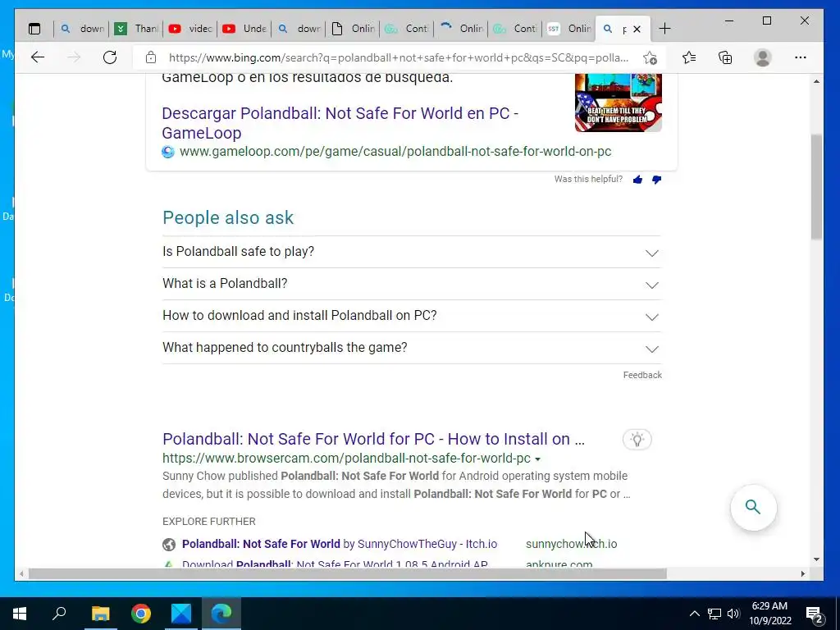840x630 pixels.
Task: Expand 'What happened to countryballs the game?'
Action: point(412,348)
